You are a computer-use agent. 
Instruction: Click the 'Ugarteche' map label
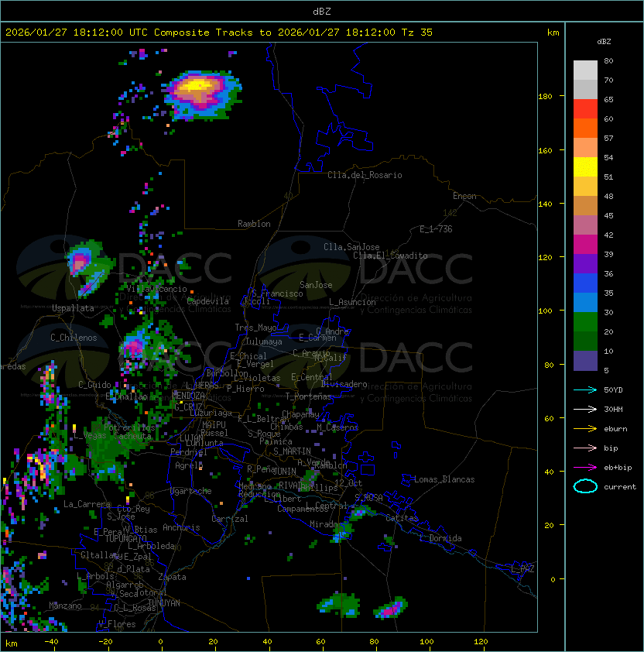click(191, 491)
